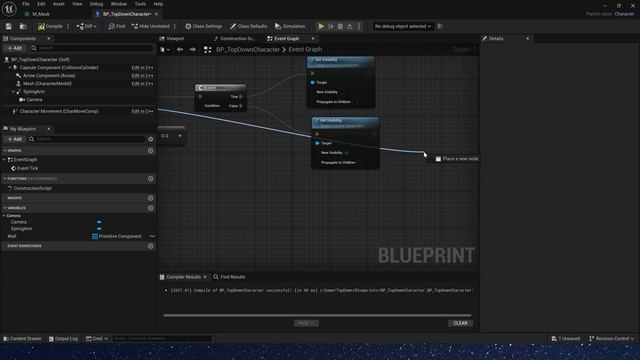Open Compile options three-dot menu
This screenshot has height=360, width=640.
coord(68,26)
